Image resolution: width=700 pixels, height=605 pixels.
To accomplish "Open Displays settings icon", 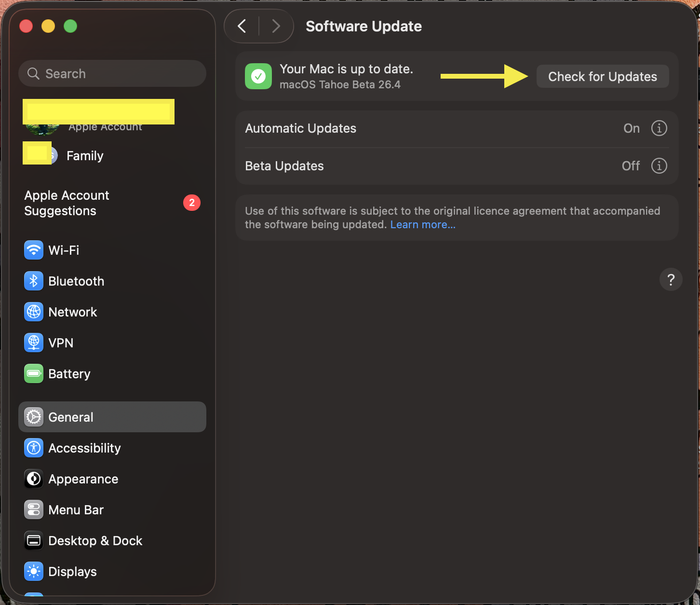I will click(34, 571).
